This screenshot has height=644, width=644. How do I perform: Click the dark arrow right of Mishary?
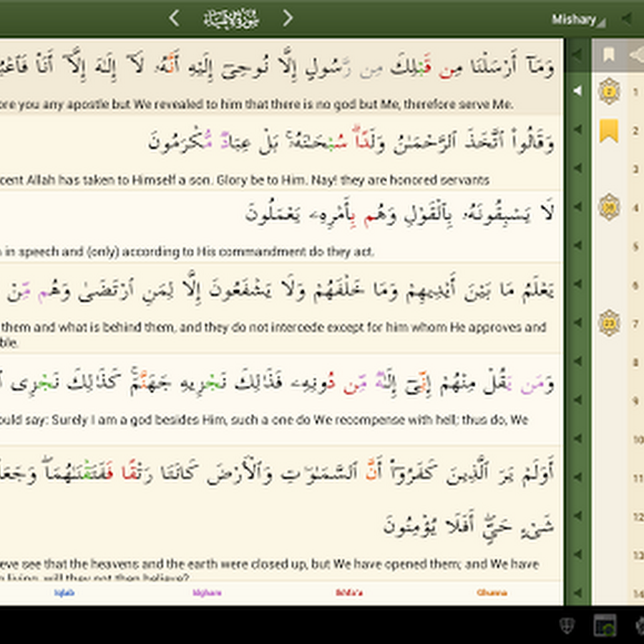click(627, 19)
